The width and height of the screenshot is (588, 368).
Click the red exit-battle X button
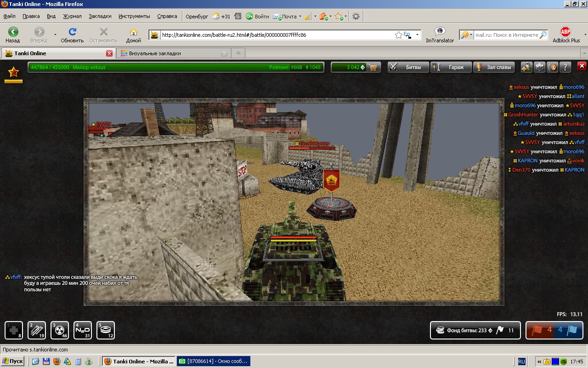coord(582,66)
